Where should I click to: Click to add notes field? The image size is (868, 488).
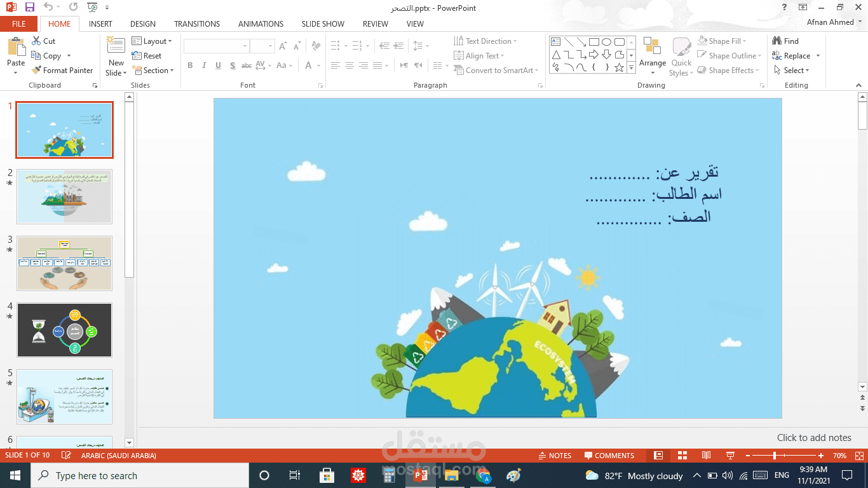(x=813, y=437)
